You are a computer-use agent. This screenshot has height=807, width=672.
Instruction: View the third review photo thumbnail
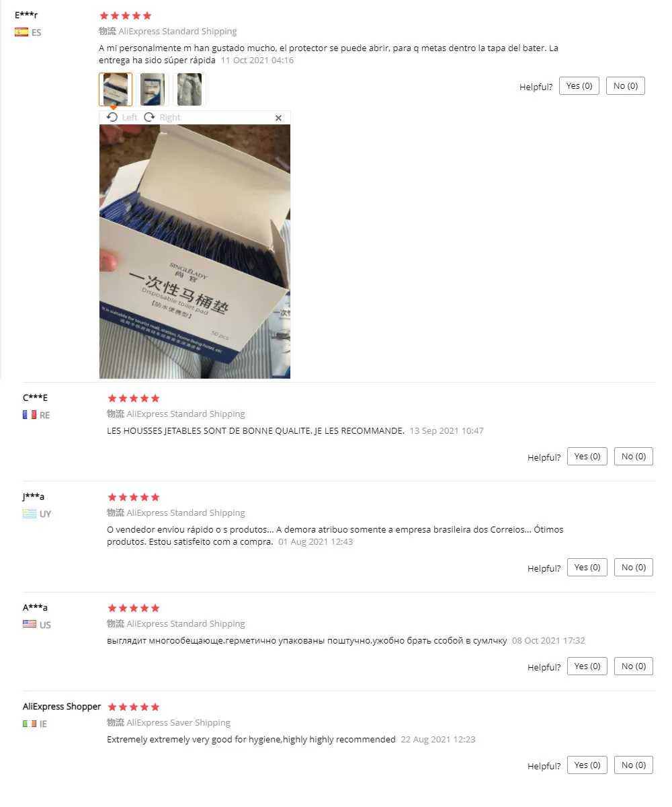190,89
